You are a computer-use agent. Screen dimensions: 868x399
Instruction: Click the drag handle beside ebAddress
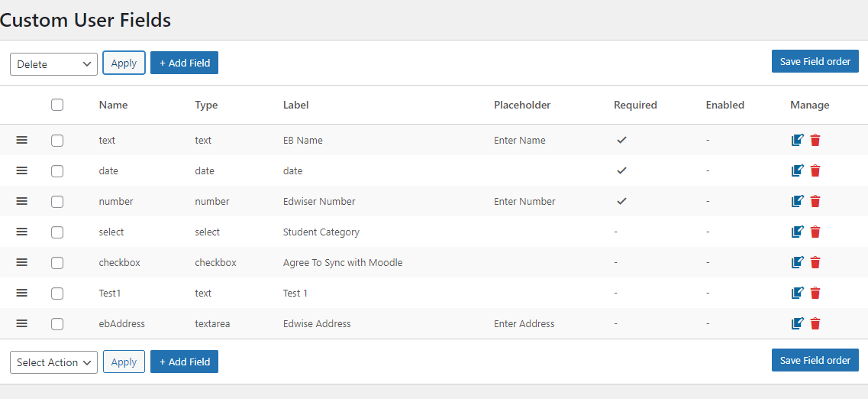click(21, 323)
